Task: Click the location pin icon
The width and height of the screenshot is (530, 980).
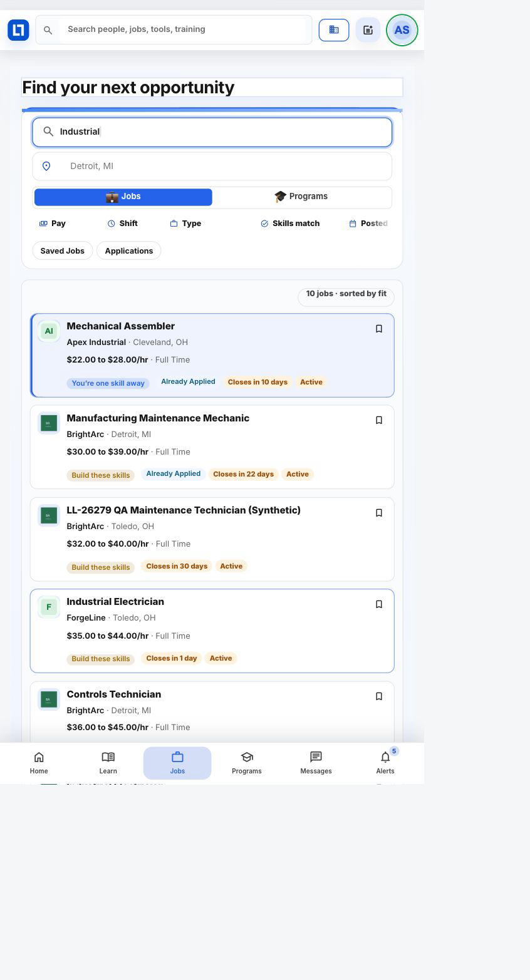Action: [46, 166]
